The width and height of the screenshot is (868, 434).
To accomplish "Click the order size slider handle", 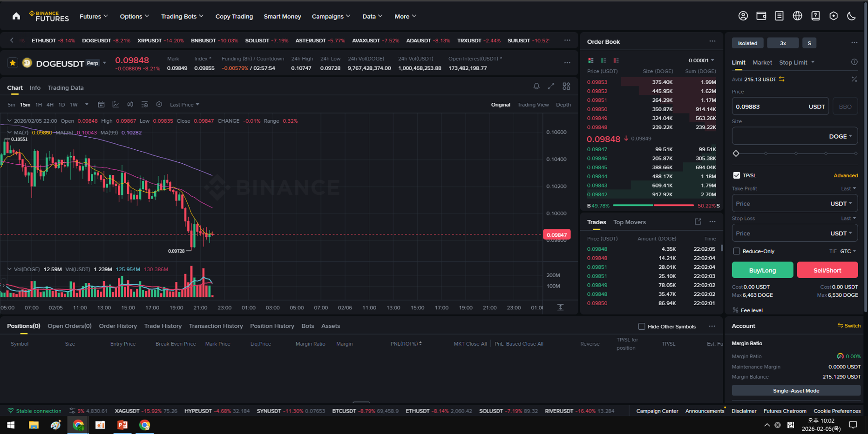I will coord(736,154).
